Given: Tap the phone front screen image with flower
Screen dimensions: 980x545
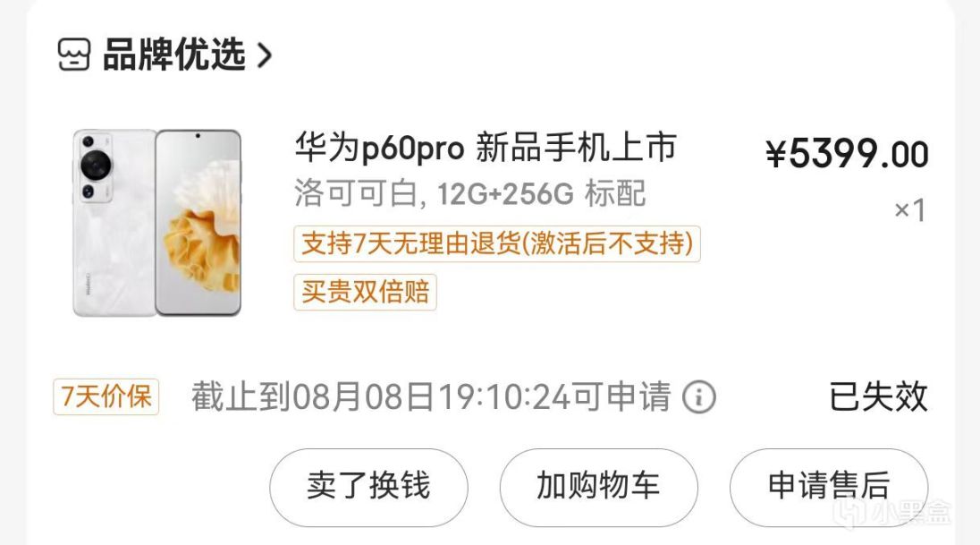Looking at the screenshot, I should [199, 223].
